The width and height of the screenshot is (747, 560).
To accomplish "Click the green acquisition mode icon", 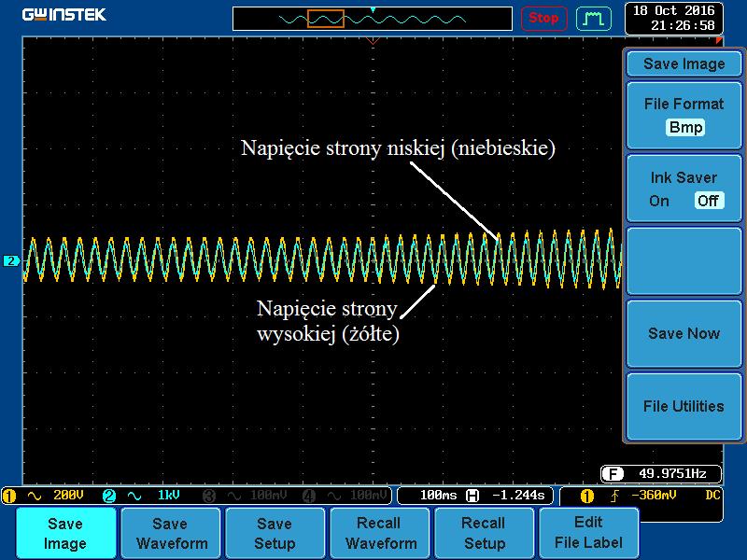I will coord(594,19).
